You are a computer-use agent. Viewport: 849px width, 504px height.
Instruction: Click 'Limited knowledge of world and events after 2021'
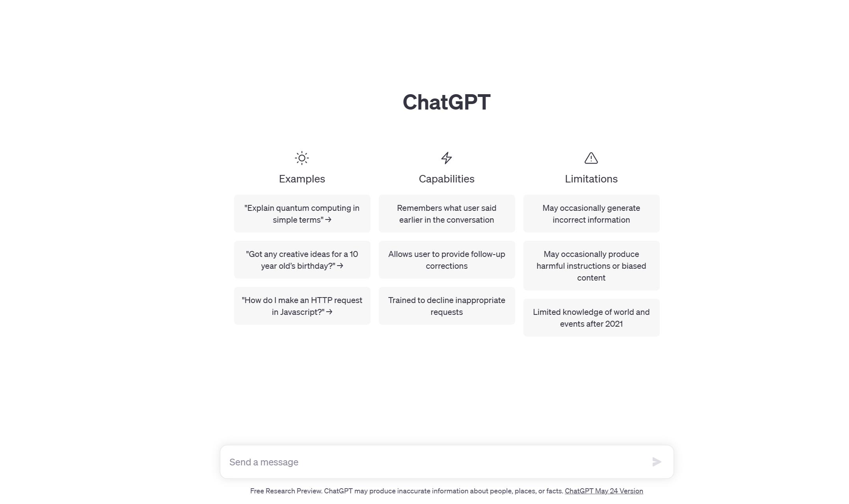coord(591,318)
